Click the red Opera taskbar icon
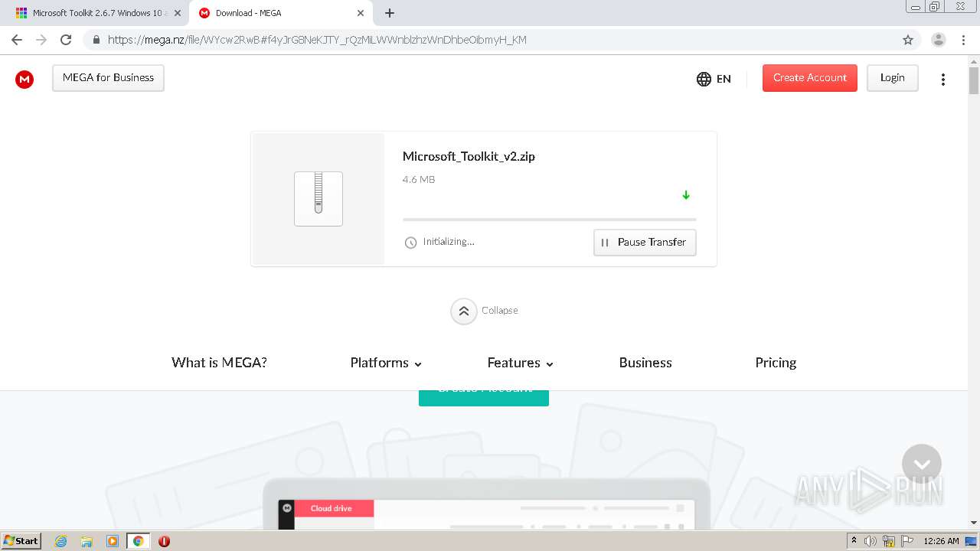 pyautogui.click(x=164, y=541)
